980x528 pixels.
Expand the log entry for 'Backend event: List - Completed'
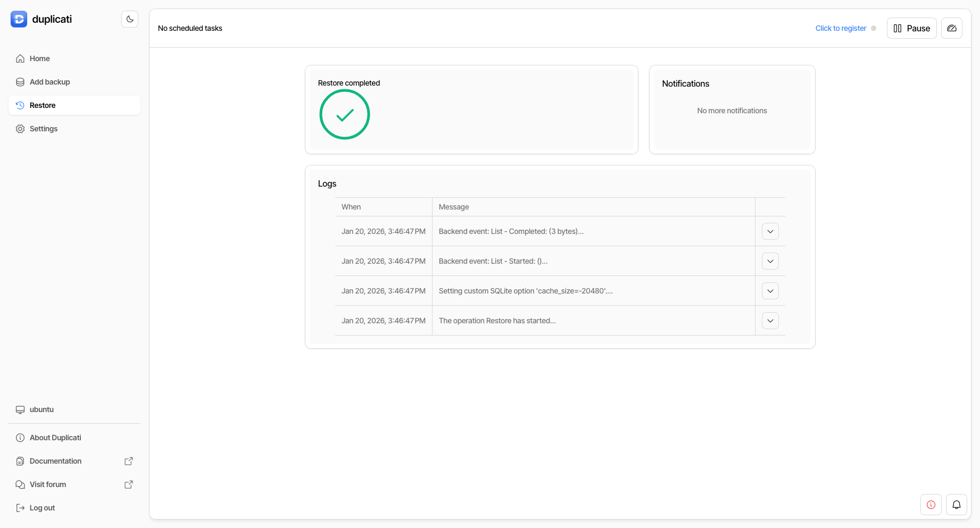coord(770,231)
